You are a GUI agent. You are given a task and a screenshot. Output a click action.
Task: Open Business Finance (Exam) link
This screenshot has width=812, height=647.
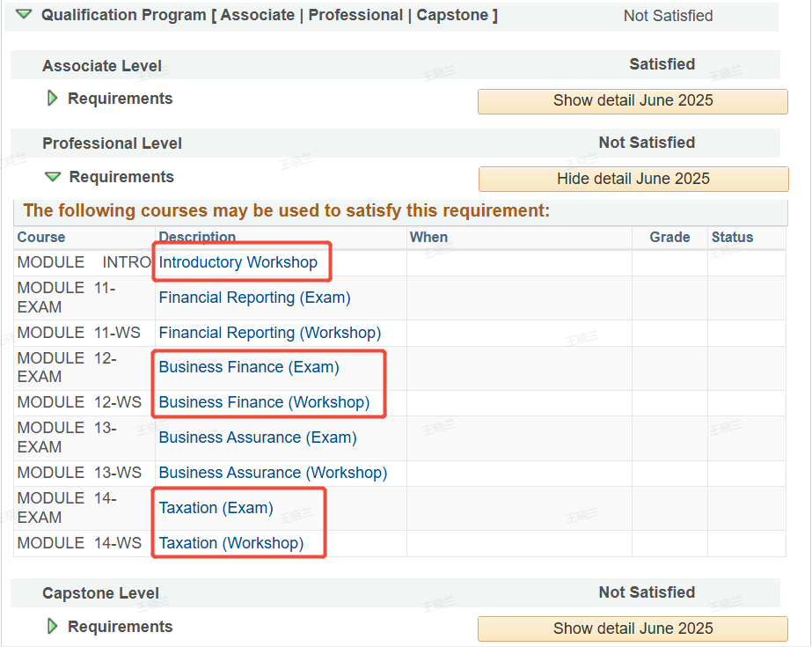(248, 367)
